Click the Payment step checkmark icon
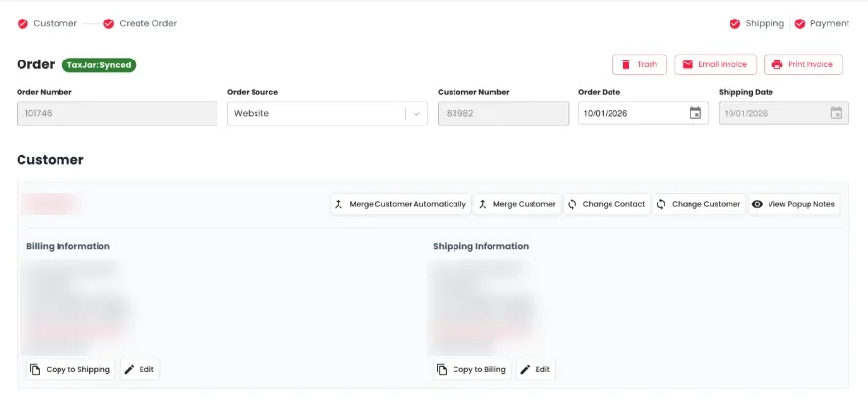The image size is (868, 400). 800,23
